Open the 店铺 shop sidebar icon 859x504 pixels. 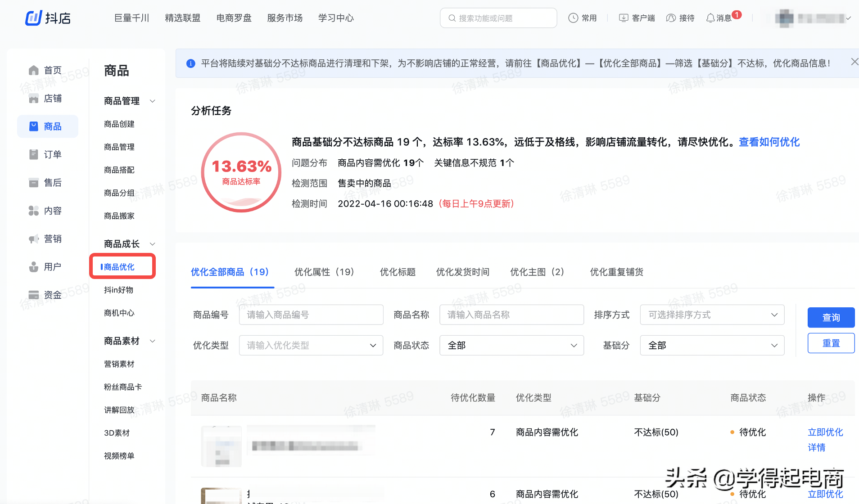(x=34, y=99)
